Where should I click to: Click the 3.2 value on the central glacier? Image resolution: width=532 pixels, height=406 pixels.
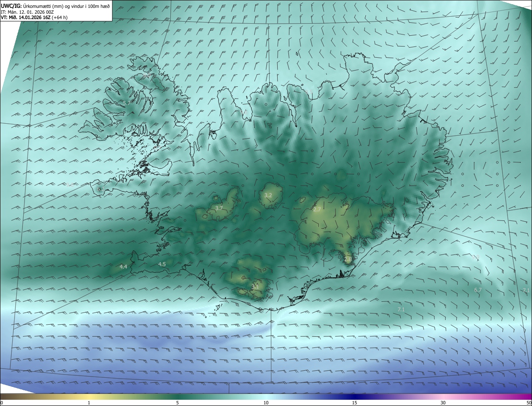click(x=268, y=195)
